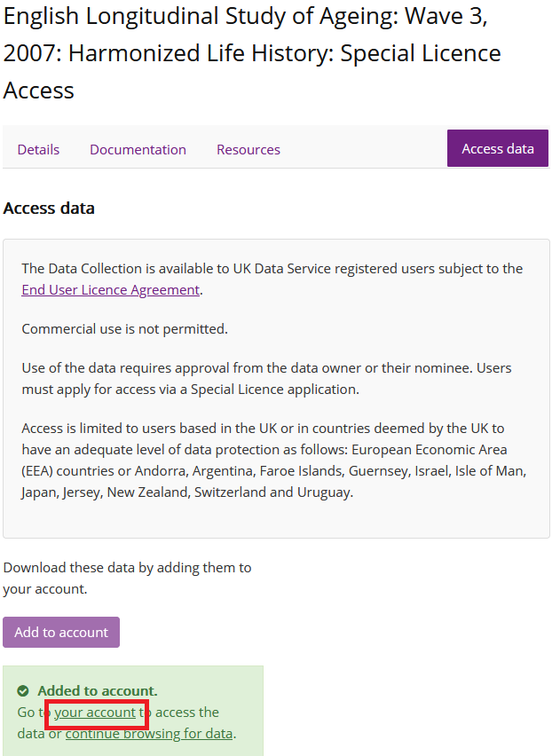This screenshot has height=756, width=560.
Task: Click the Add to account button
Action: tap(61, 632)
